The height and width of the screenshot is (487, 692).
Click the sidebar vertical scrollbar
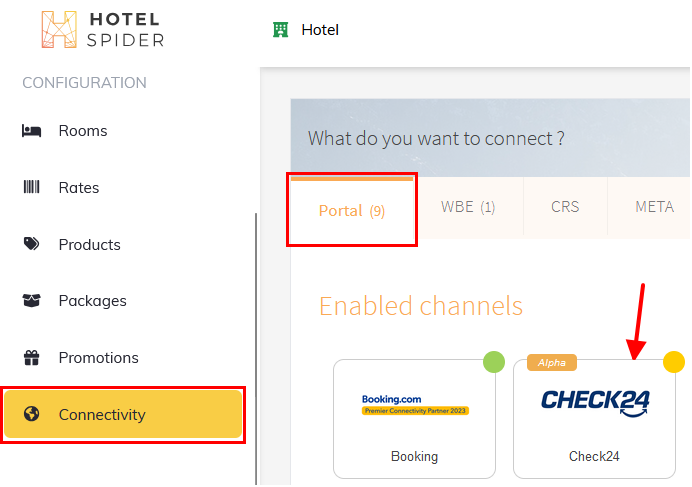[x=256, y=340]
